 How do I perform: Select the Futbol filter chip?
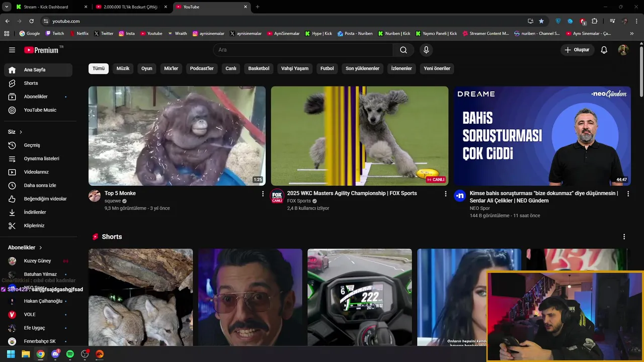click(x=327, y=68)
